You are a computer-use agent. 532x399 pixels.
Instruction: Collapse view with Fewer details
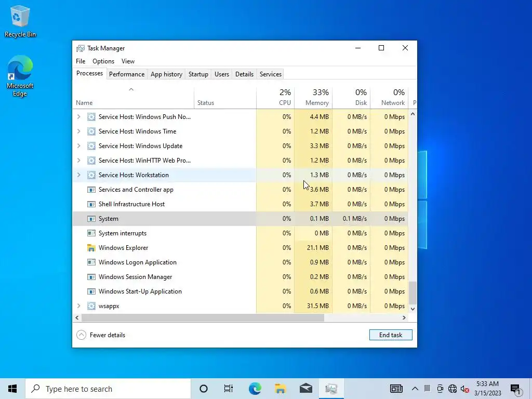click(x=101, y=335)
